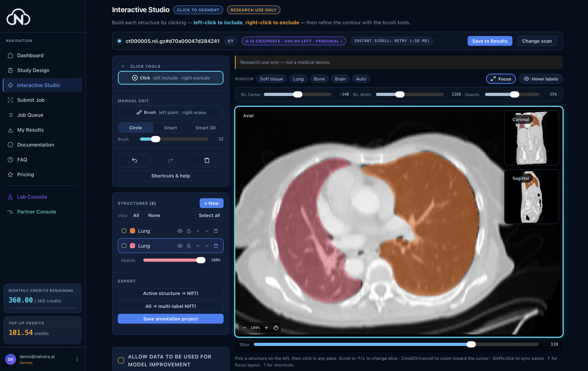Collapse the Click Tools panel chevron
The height and width of the screenshot is (371, 588).
(123, 66)
